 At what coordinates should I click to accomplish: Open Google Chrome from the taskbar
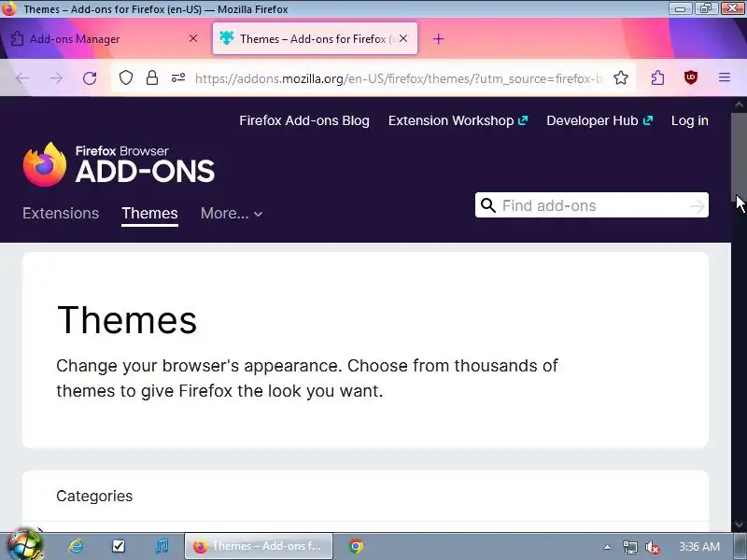pos(356,546)
